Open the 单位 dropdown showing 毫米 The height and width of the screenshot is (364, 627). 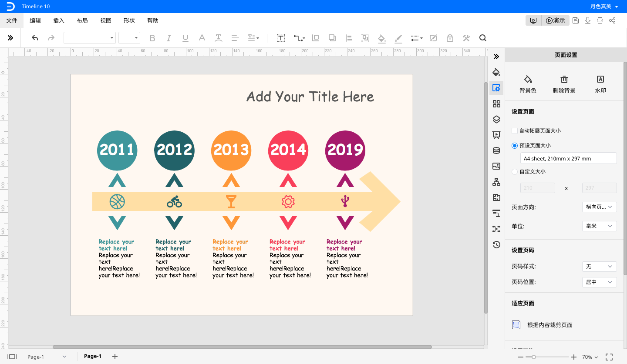(599, 226)
